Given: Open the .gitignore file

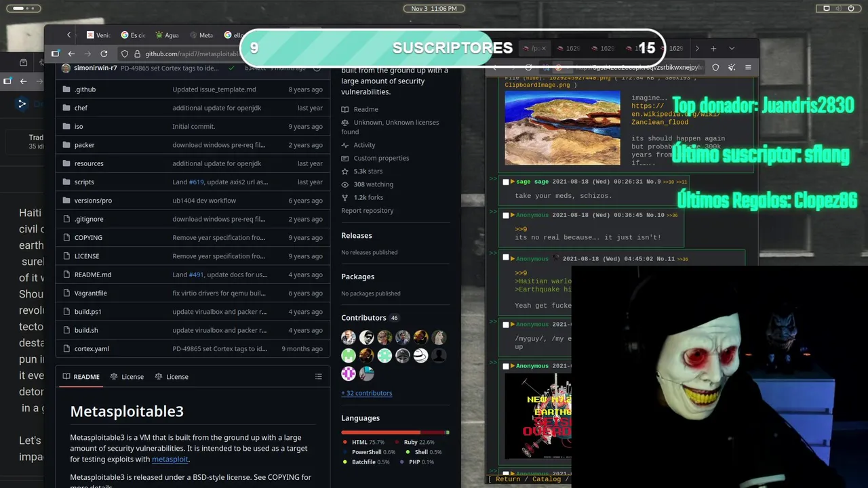Looking at the screenshot, I should [x=89, y=219].
